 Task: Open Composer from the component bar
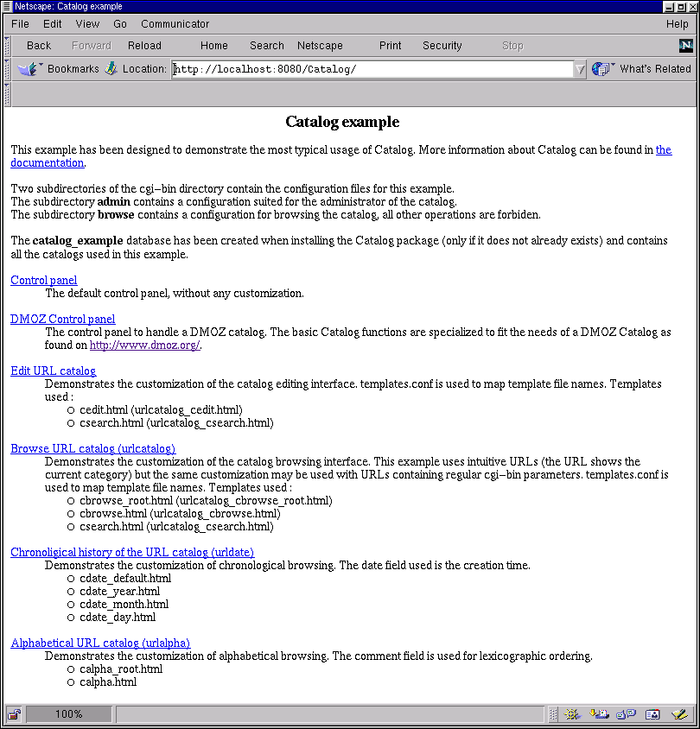click(x=678, y=714)
